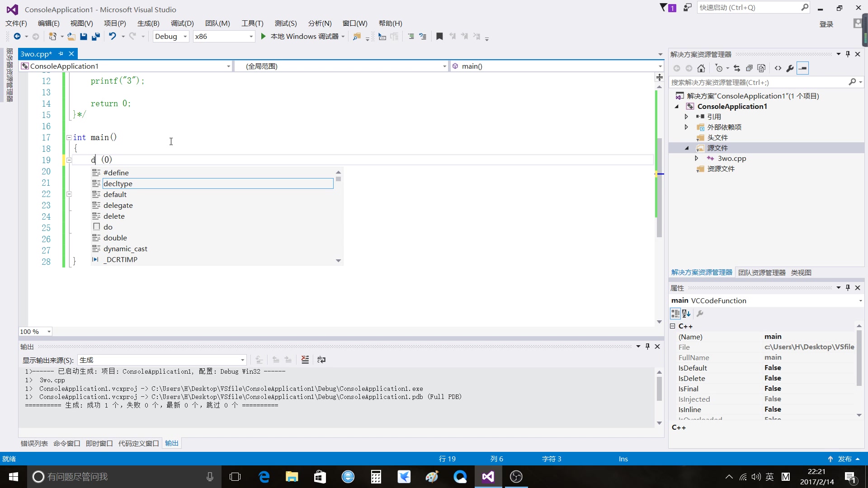Viewport: 868px width, 488px height.
Task: Collapse all in Solution Explorer toolbar
Action: pyautogui.click(x=749, y=68)
